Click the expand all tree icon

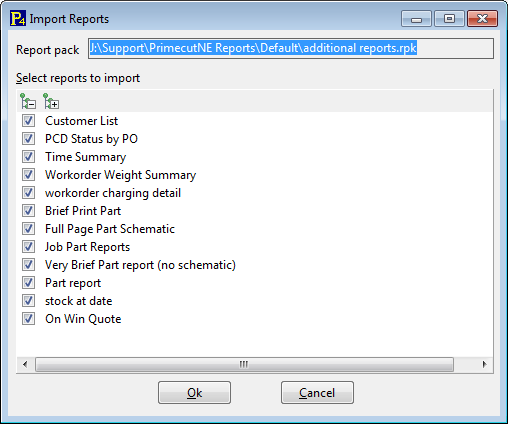(x=51, y=101)
